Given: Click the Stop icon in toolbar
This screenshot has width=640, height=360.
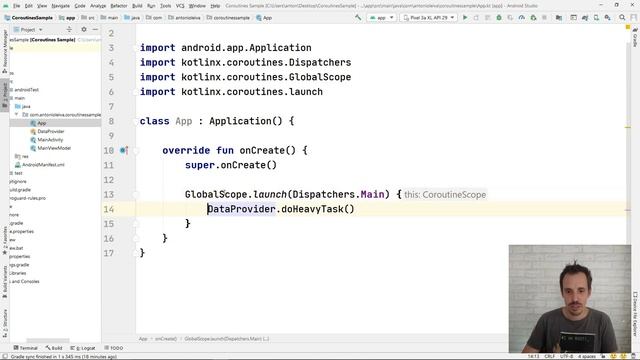Looking at the screenshot, I should (544, 18).
